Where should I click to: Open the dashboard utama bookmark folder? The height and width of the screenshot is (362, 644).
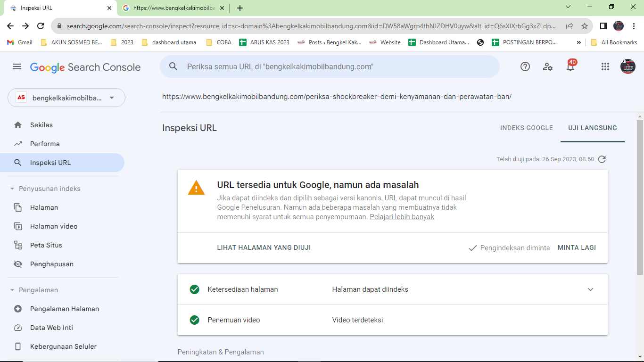click(169, 42)
